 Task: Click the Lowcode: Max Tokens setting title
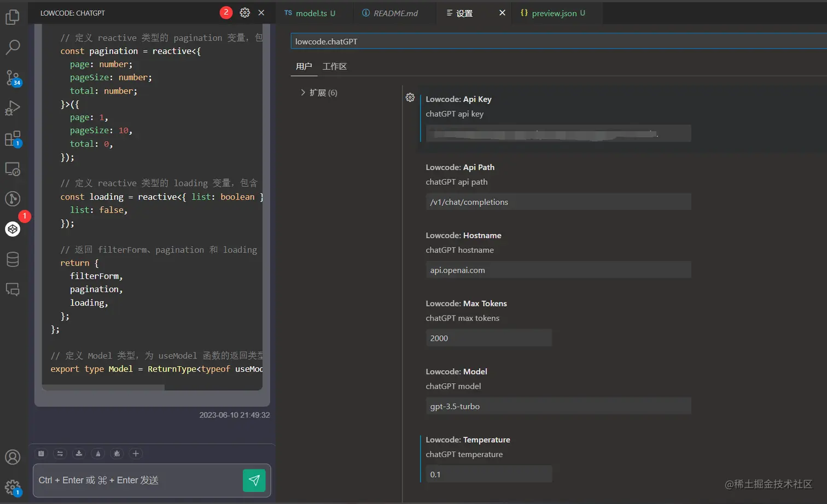click(466, 303)
